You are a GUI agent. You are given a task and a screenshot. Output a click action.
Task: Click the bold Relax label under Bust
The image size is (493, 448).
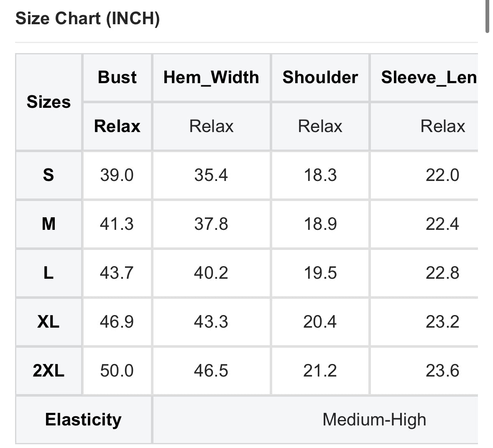point(117,126)
